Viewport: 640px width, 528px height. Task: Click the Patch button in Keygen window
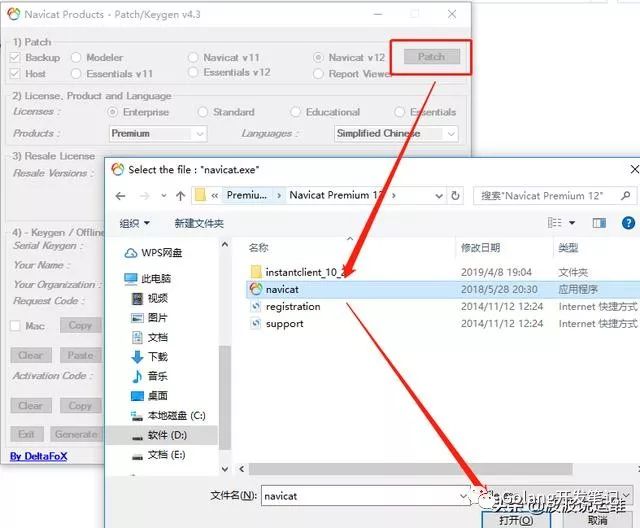coord(432,57)
